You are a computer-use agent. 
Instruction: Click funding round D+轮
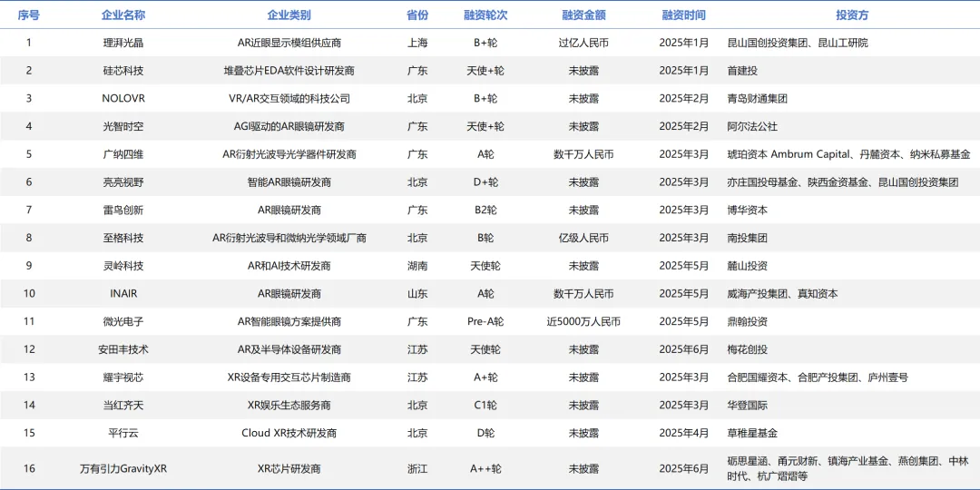click(x=485, y=182)
